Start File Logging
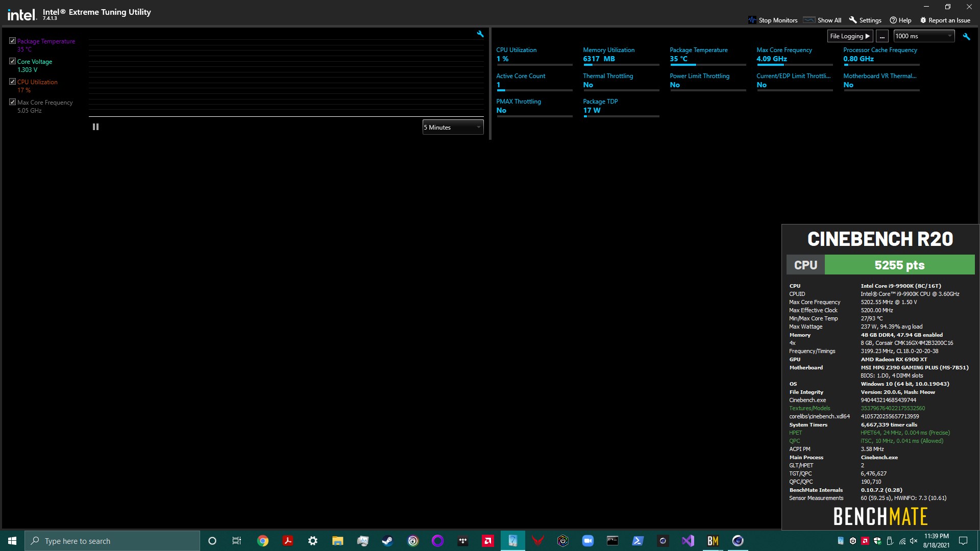The image size is (980, 551). click(x=850, y=36)
